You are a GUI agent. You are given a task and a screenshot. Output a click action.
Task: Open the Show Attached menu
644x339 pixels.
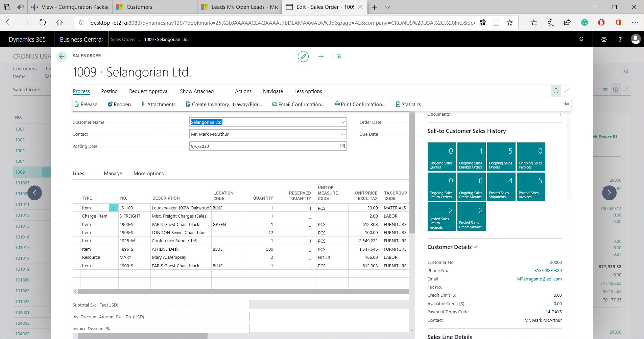click(197, 91)
